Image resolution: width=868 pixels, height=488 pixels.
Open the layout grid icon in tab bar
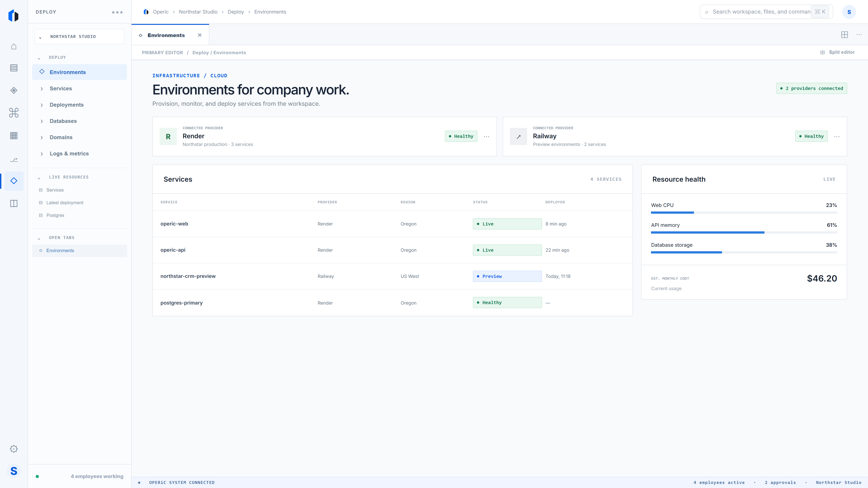(844, 35)
